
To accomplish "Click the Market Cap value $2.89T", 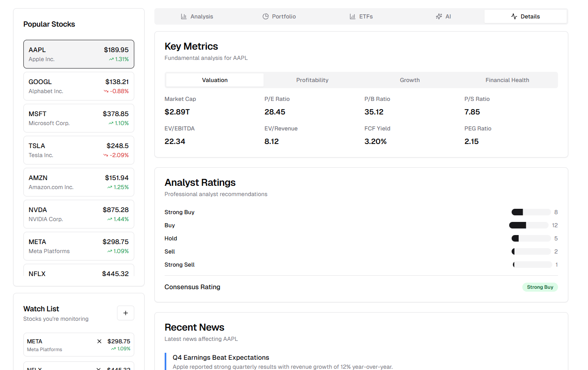I will [177, 112].
